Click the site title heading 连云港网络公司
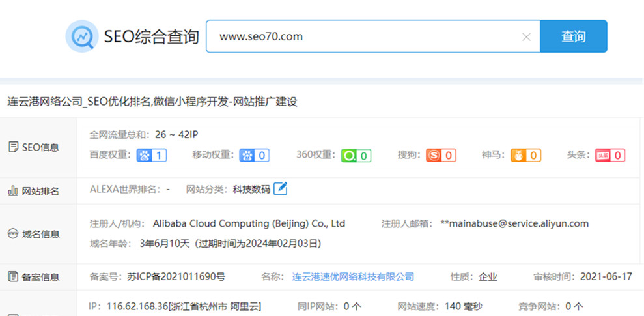The width and height of the screenshot is (644, 316). (152, 102)
